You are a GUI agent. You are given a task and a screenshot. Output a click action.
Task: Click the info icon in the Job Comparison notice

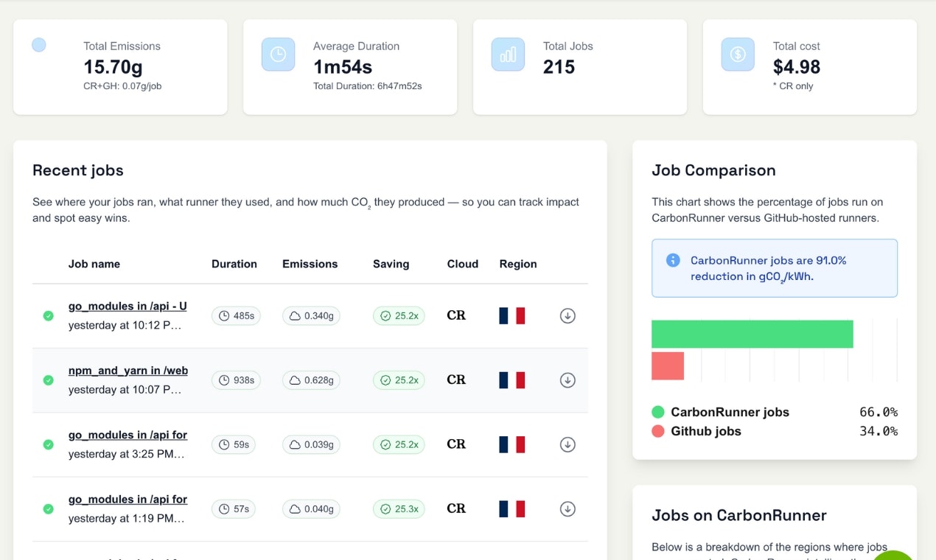tap(673, 260)
